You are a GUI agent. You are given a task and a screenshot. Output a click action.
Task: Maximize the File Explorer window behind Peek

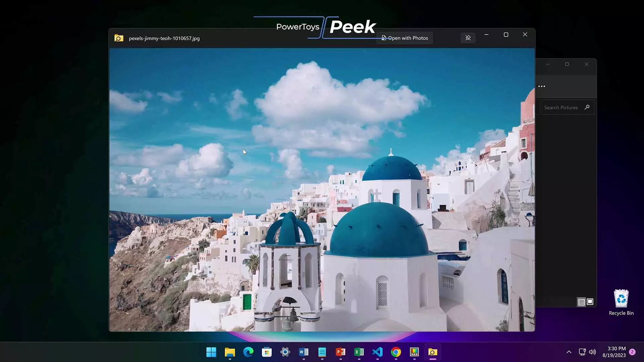pyautogui.click(x=567, y=64)
